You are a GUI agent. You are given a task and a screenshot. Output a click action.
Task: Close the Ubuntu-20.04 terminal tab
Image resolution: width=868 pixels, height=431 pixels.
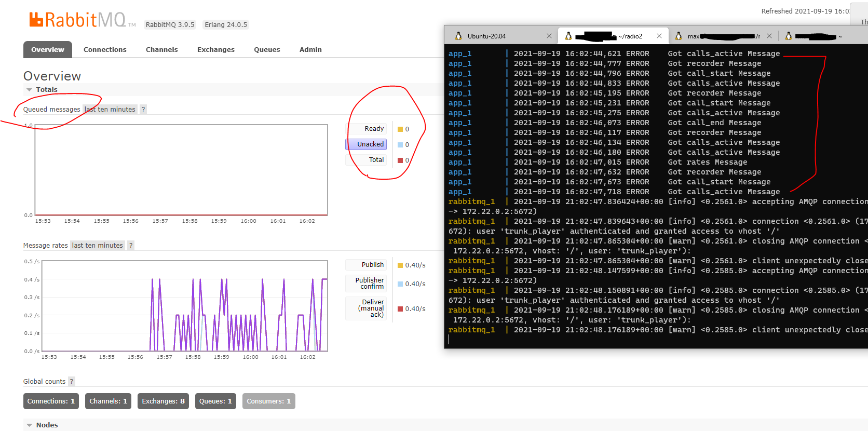point(549,36)
